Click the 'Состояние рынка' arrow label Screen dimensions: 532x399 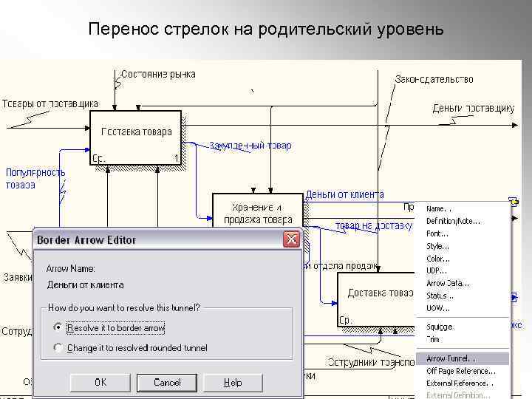(158, 75)
